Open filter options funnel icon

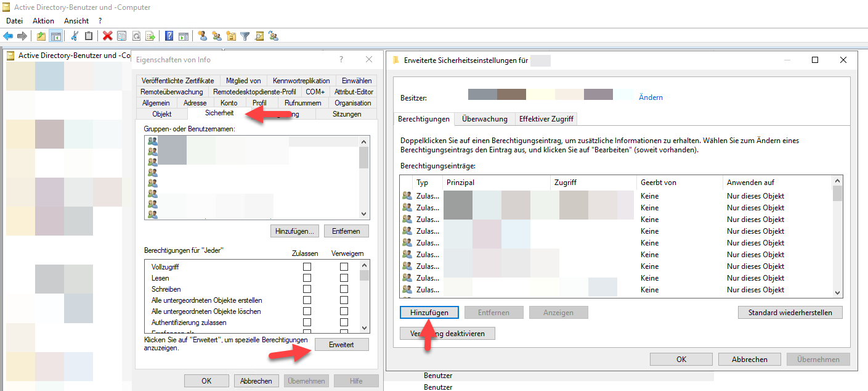tap(245, 36)
